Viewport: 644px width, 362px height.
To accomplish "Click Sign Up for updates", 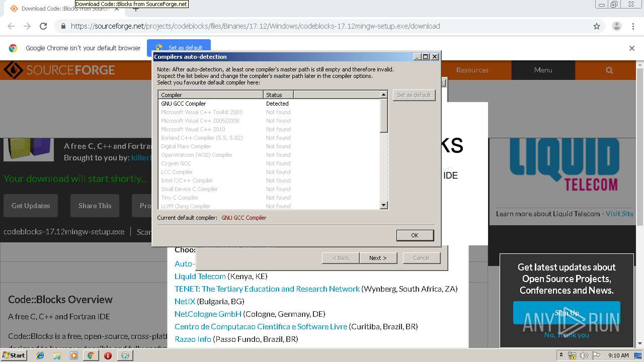I will 567,313.
